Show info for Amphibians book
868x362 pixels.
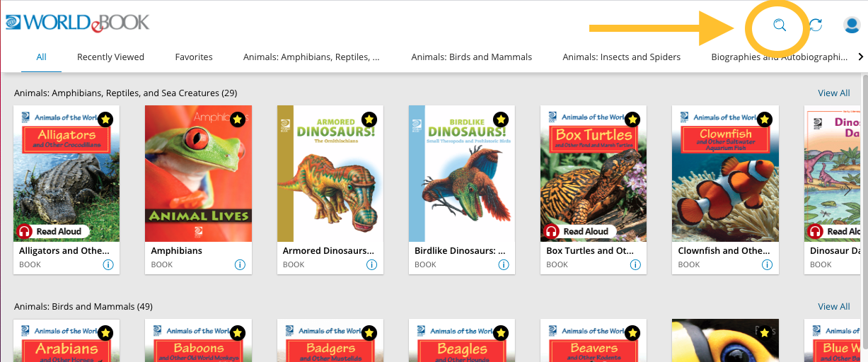[240, 265]
